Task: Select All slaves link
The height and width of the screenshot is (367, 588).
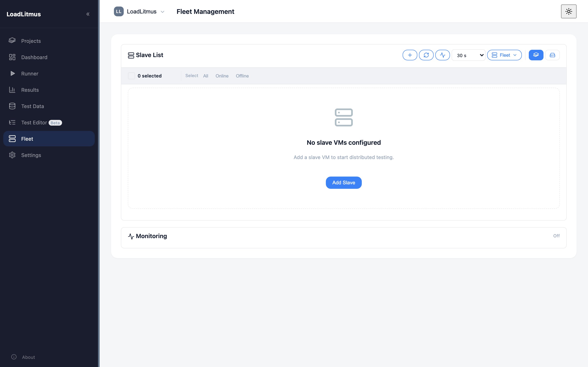Action: (206, 76)
